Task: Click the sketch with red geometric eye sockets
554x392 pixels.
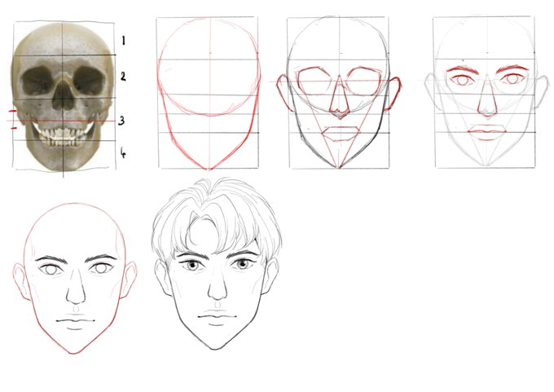Action: coord(339,92)
